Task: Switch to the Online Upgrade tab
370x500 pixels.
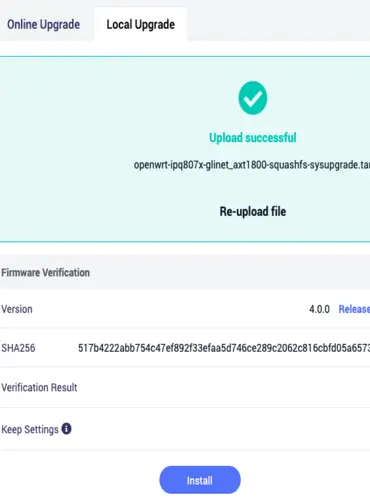Action: click(44, 24)
